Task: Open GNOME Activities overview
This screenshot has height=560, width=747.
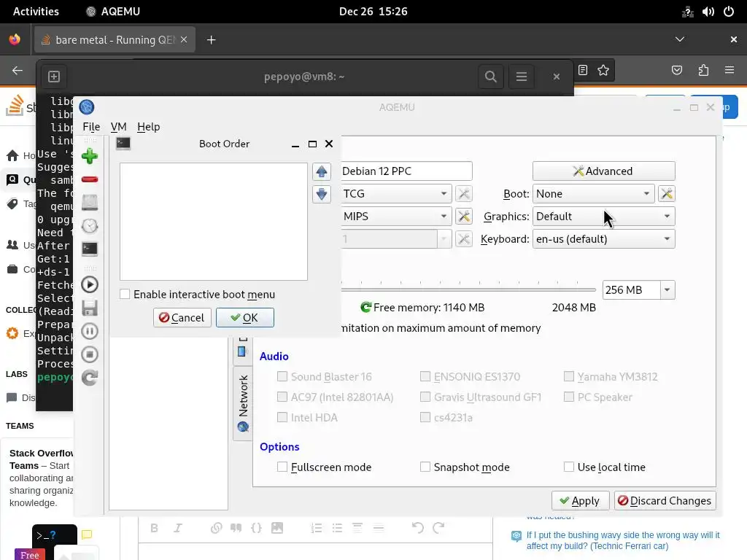Action: (x=36, y=12)
